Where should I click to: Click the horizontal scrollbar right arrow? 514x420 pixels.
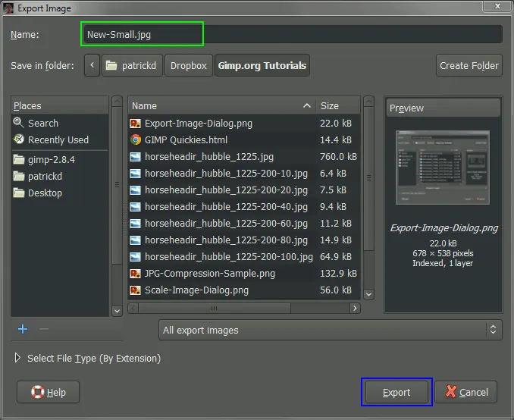click(x=355, y=309)
